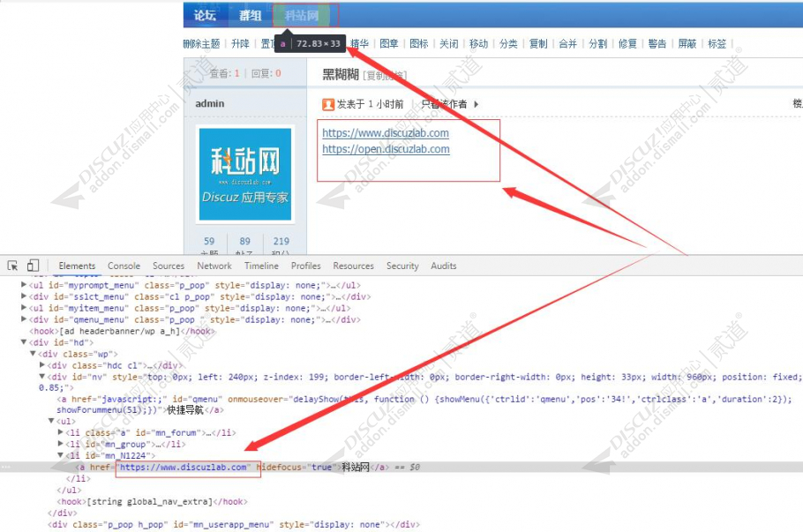803x532 pixels.
Task: Click the 黑糊糊 thread title
Action: point(340,75)
